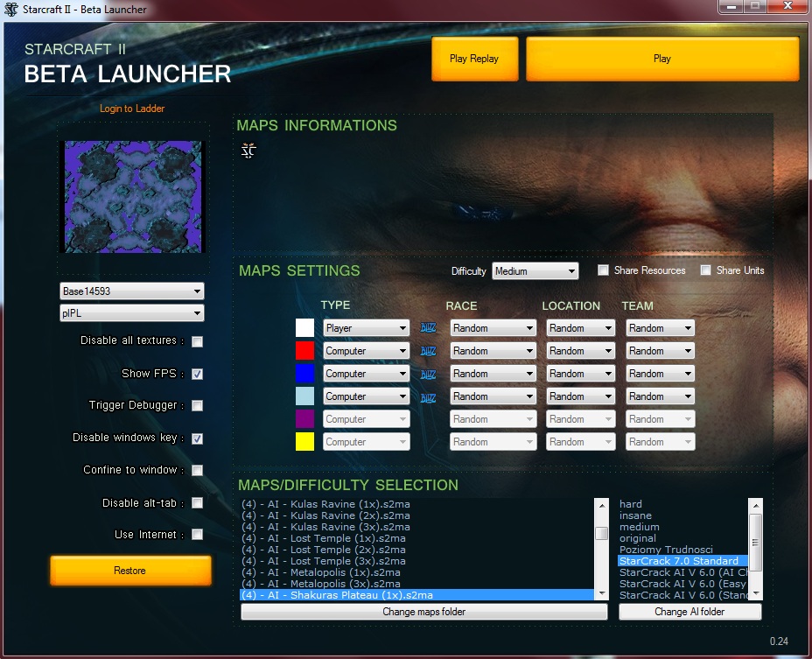The height and width of the screenshot is (659, 812).
Task: Open the white row Race dropdown
Action: click(493, 328)
